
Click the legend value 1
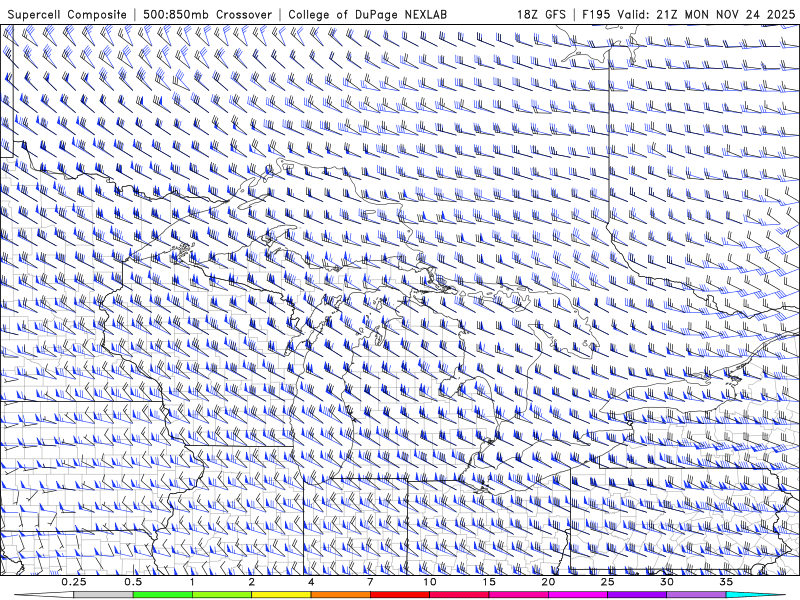click(x=192, y=582)
